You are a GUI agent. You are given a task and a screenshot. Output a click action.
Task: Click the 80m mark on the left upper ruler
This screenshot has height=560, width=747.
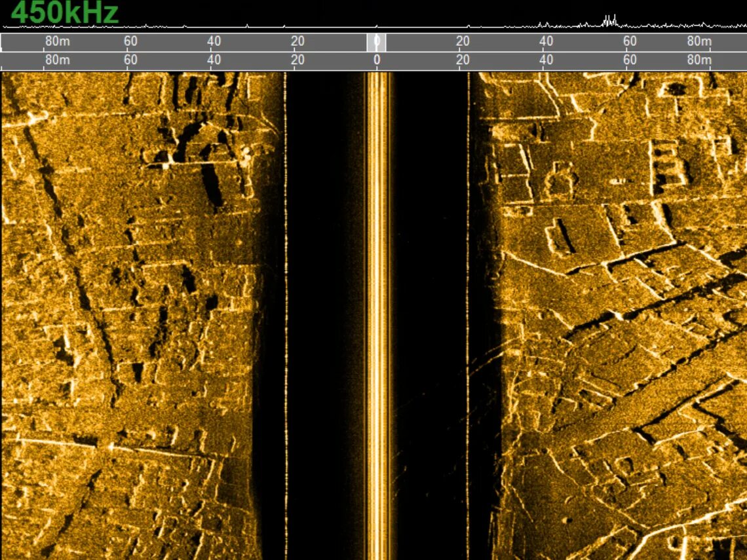[x=56, y=41]
